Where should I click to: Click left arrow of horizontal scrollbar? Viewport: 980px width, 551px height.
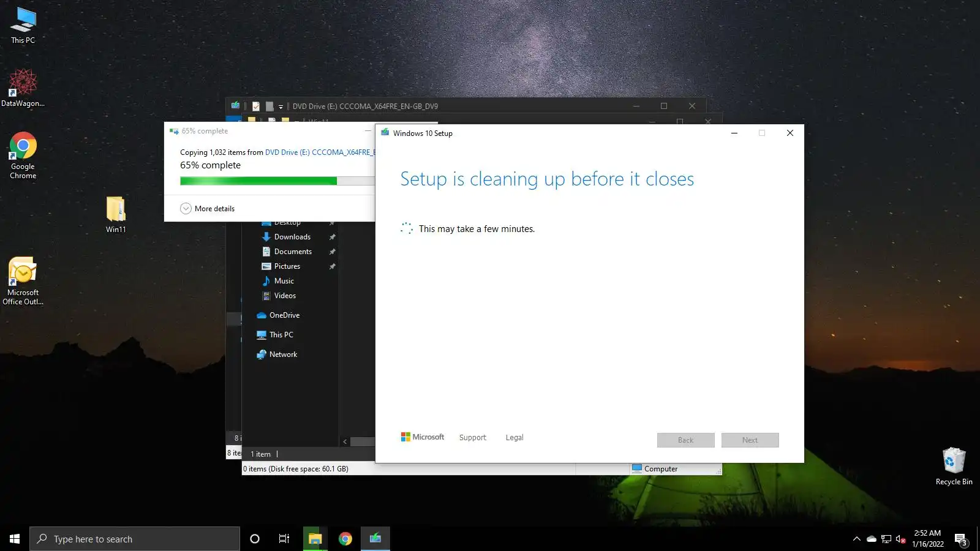345,441
